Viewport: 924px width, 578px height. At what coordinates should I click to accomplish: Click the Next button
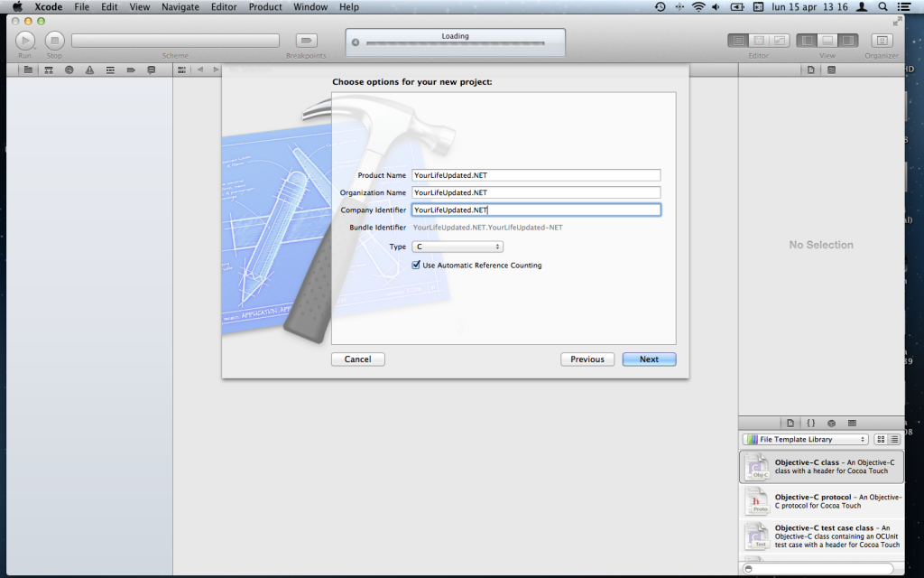(649, 359)
